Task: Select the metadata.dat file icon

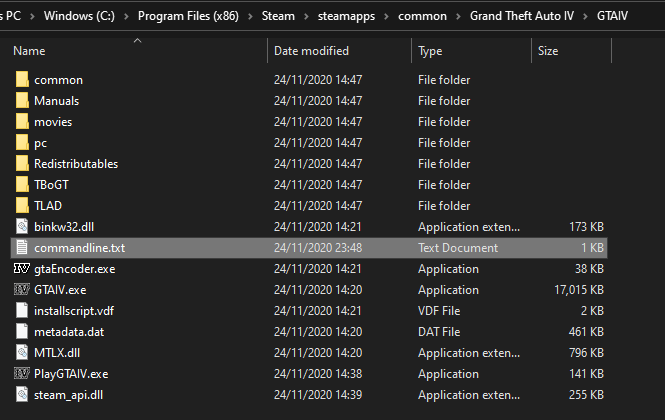Action: coord(21,331)
